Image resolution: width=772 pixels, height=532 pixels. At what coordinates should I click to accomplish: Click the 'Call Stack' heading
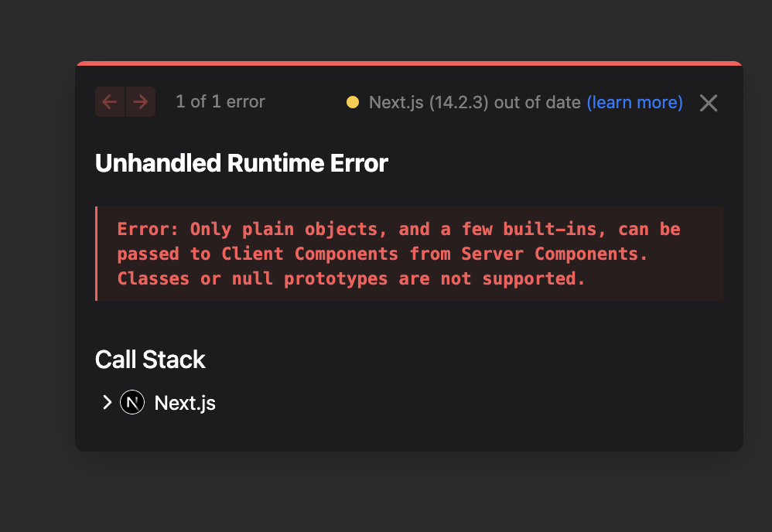(x=150, y=360)
